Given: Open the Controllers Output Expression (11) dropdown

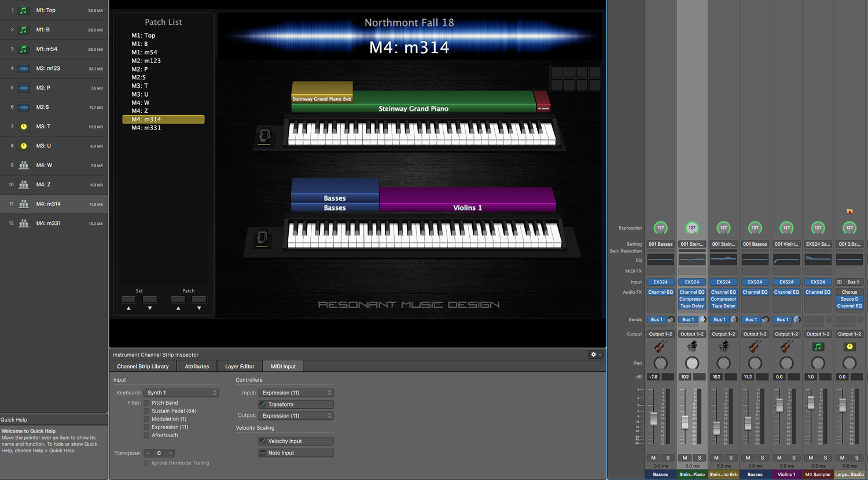Looking at the screenshot, I should click(x=296, y=416).
